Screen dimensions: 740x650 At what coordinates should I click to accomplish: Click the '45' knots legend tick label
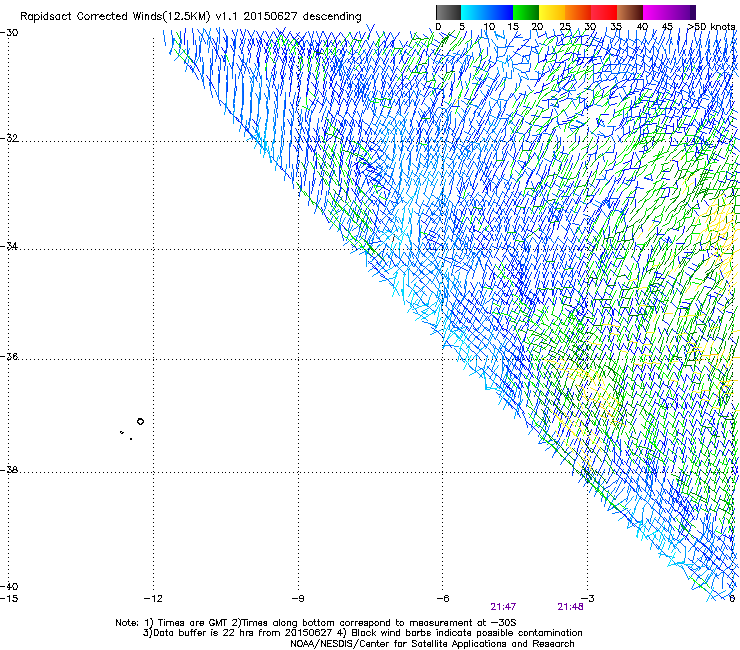tap(667, 27)
